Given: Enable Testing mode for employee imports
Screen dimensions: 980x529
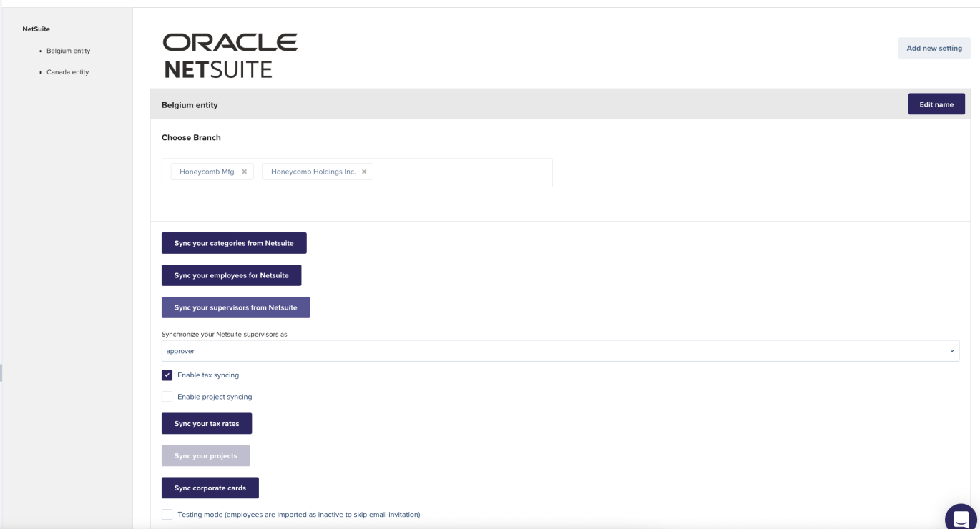Looking at the screenshot, I should click(167, 514).
